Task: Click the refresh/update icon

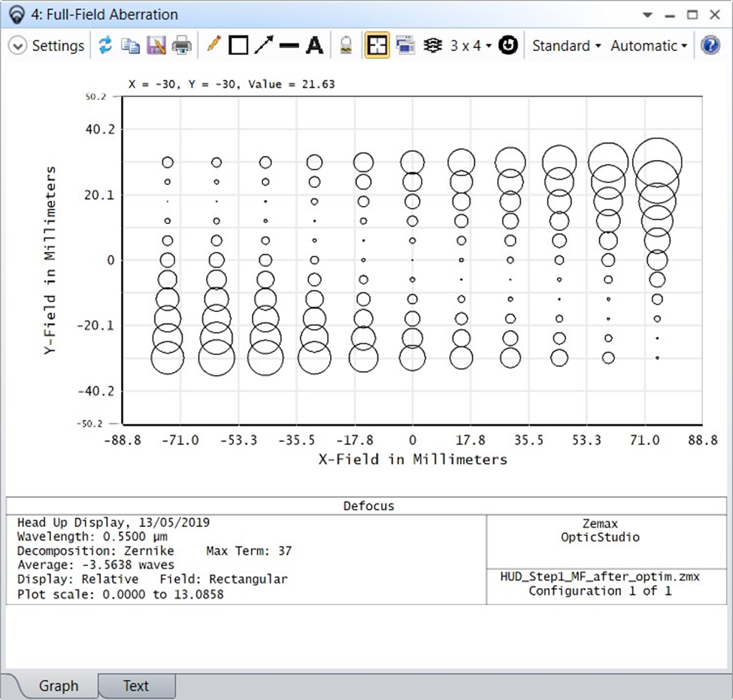Action: [105, 46]
